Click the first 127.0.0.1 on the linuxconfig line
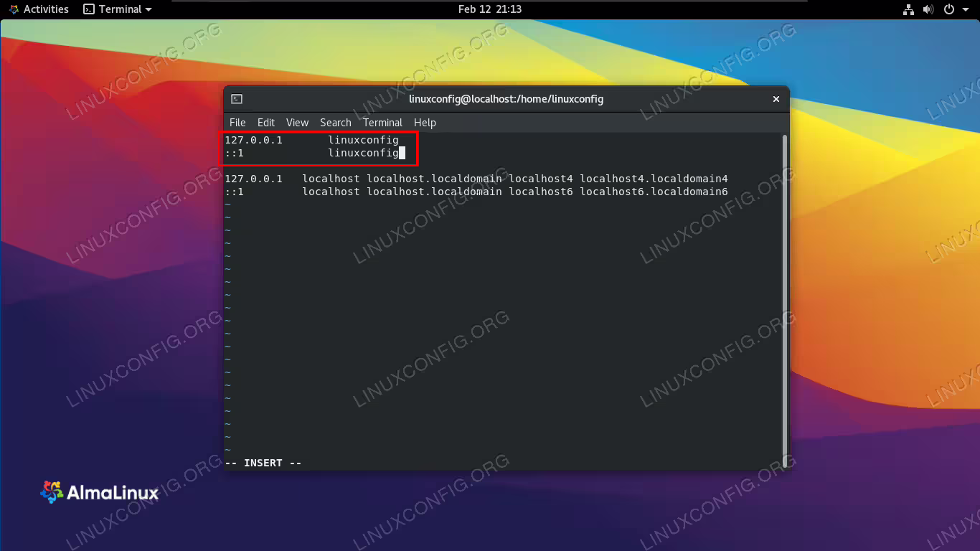 click(x=253, y=140)
